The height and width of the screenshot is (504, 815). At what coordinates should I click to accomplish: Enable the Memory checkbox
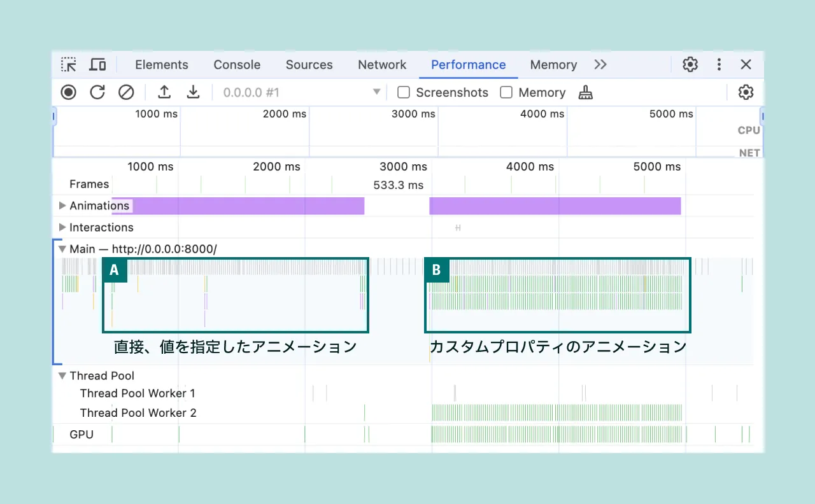[x=506, y=92]
